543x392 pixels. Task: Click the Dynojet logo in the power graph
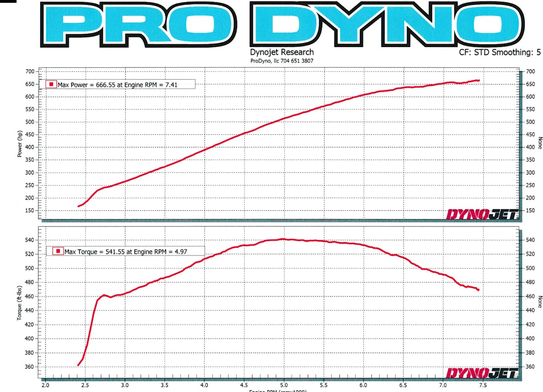(482, 214)
